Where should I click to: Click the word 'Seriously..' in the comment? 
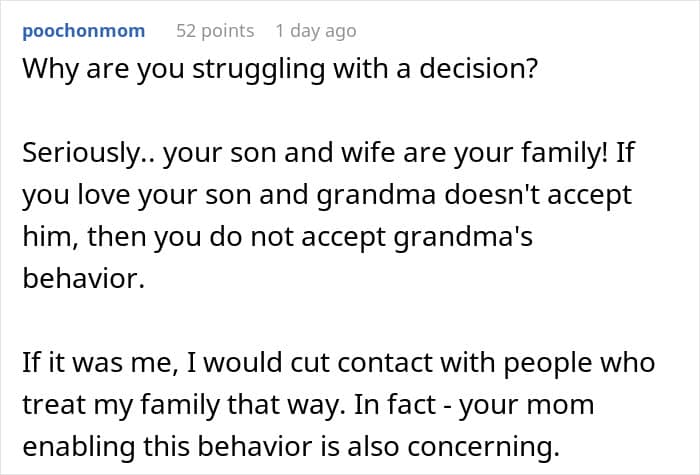click(x=85, y=155)
